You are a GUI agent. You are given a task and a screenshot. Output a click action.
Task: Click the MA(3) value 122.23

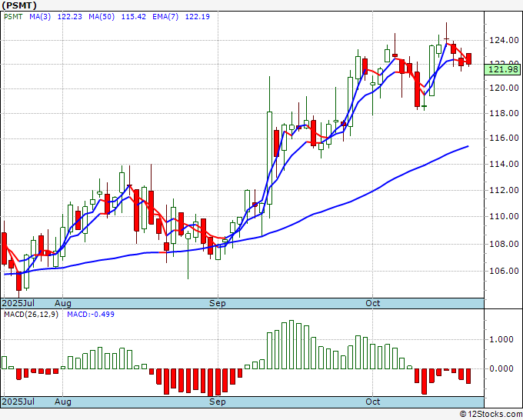click(70, 17)
